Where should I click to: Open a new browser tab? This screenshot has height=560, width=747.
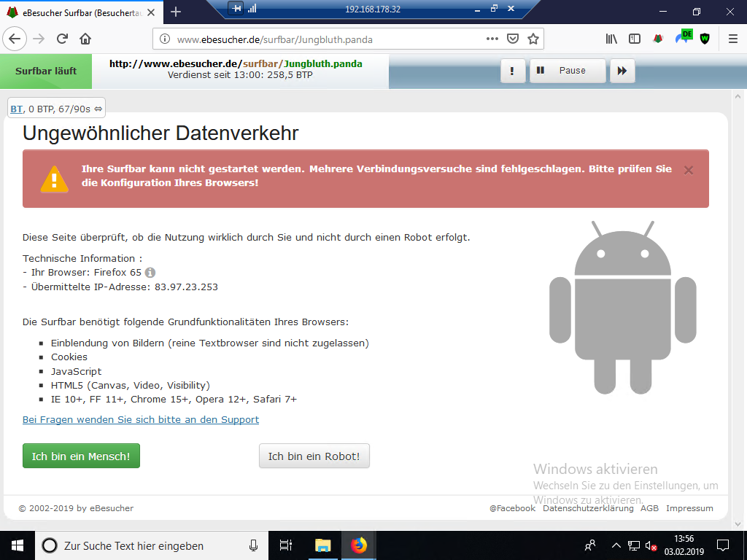[176, 12]
